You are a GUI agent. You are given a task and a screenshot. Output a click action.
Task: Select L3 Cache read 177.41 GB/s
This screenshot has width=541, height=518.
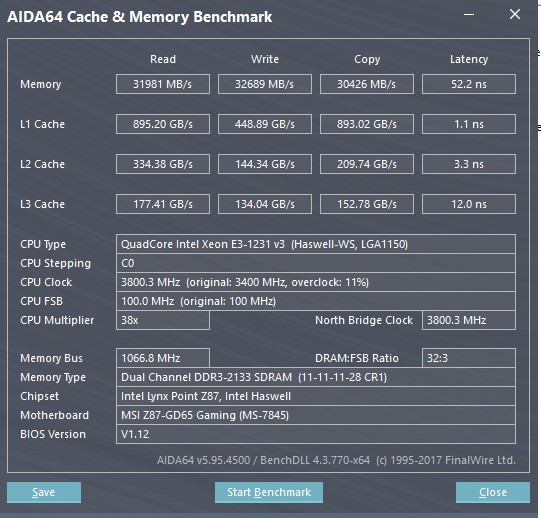(163, 204)
